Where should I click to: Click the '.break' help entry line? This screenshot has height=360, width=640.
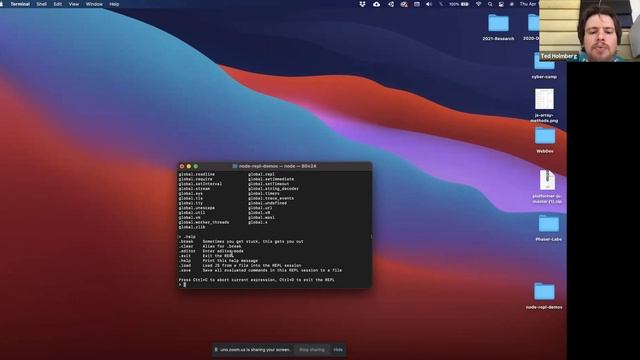[241, 242]
